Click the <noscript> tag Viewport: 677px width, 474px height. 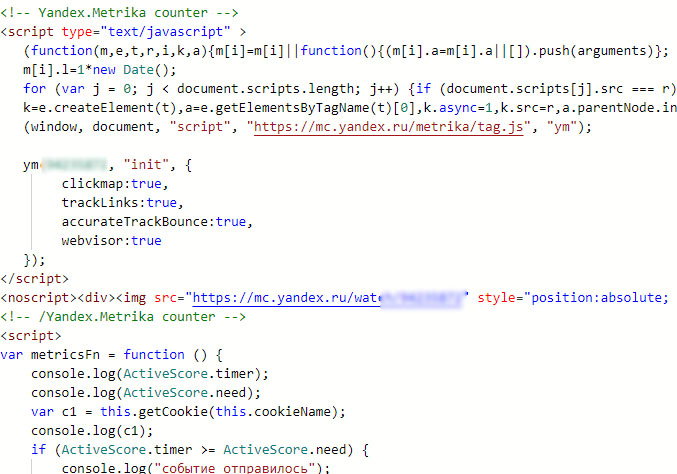pos(38,298)
